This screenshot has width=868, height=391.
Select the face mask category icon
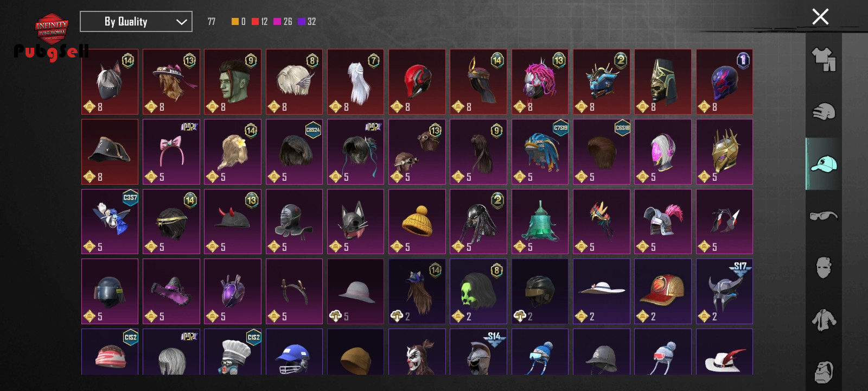824,268
